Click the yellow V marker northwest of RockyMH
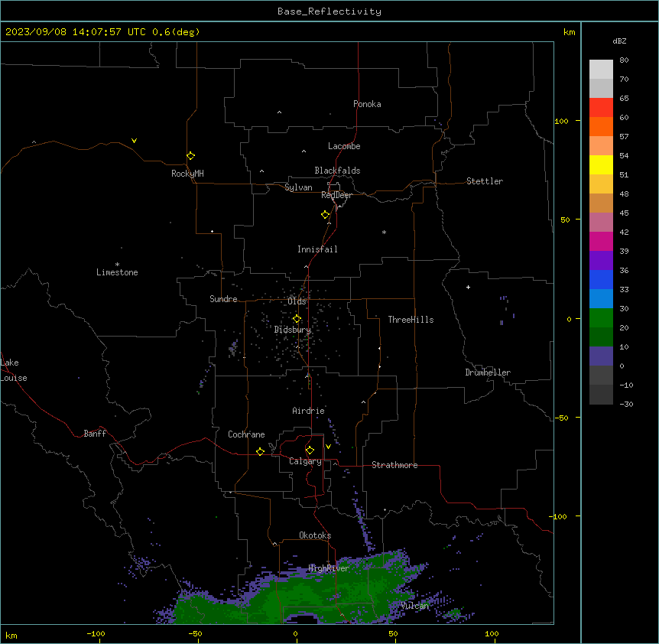659x644 pixels. pos(134,141)
